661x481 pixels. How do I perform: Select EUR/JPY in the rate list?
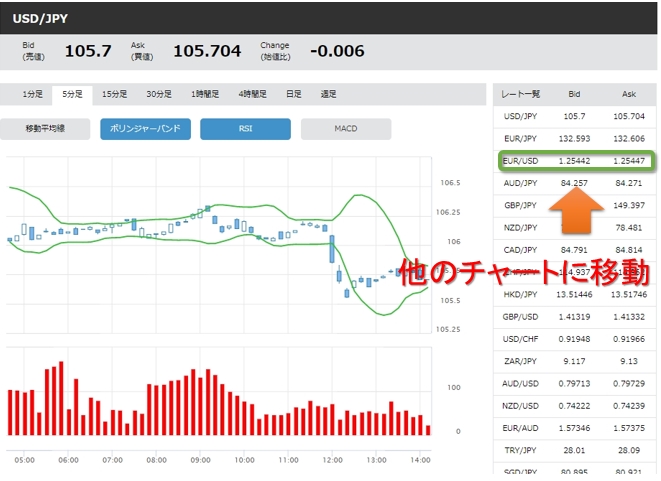tap(521, 139)
